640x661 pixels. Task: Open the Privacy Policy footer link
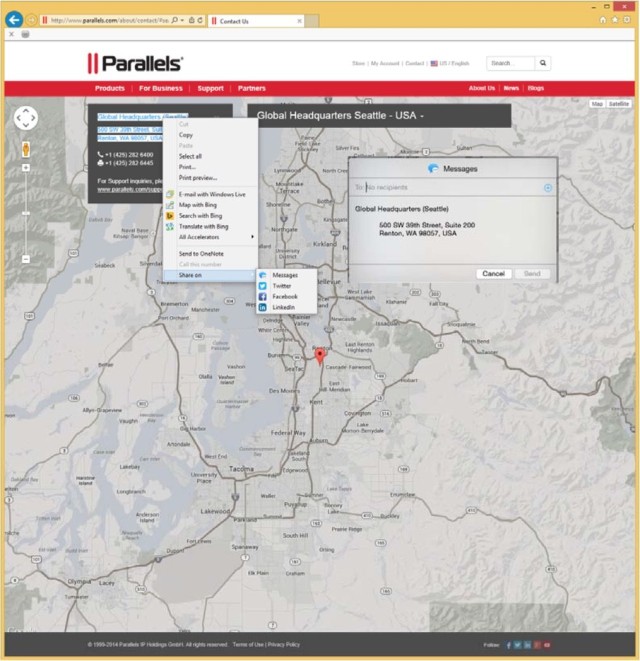(x=284, y=645)
